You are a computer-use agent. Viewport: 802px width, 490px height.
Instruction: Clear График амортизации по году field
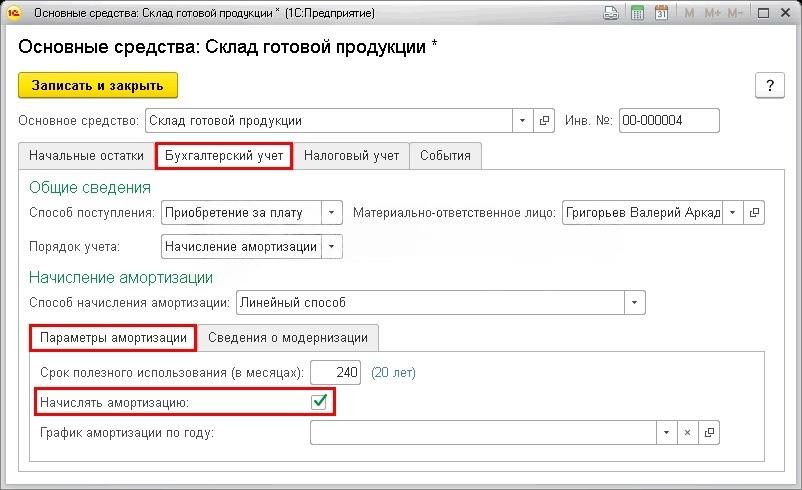coord(687,433)
